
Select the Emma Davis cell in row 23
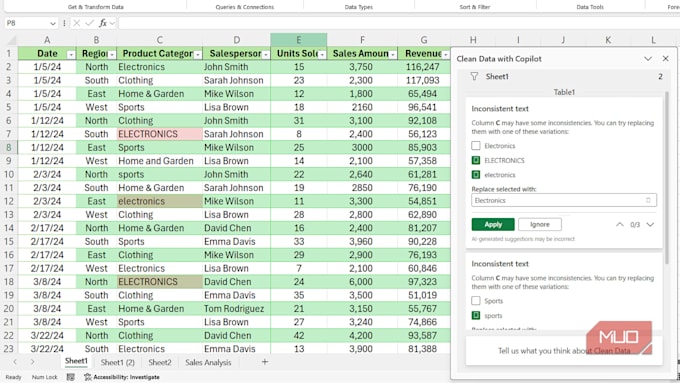click(x=236, y=349)
